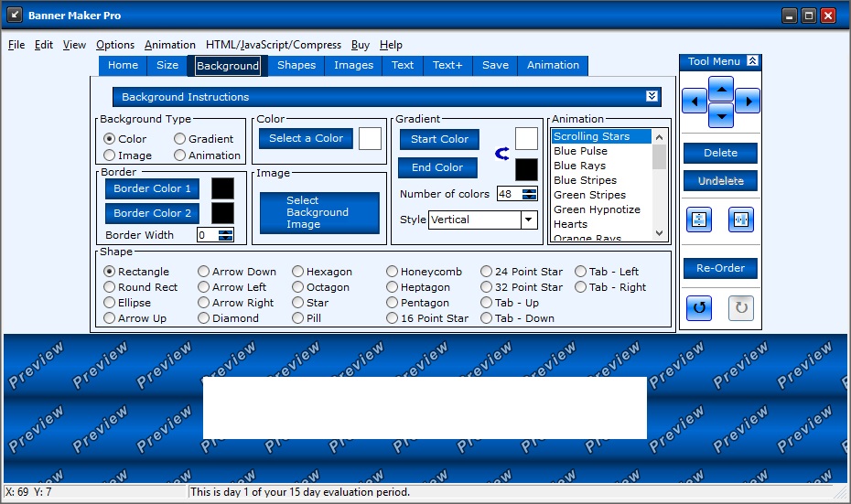Move selection down with Tool Menu arrow
This screenshot has height=504, width=851.
[x=721, y=115]
